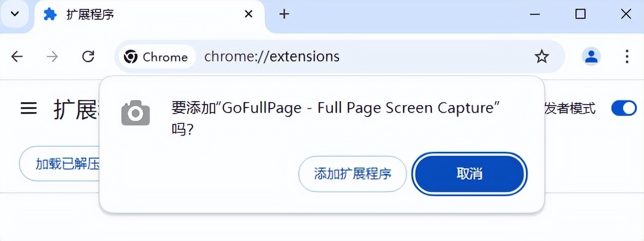
Task: Bookmark this page with the star icon
Action: coord(541,57)
